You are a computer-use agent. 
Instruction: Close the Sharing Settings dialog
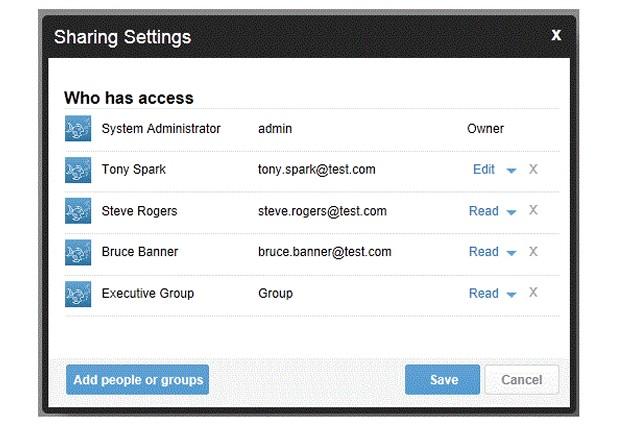(x=556, y=35)
